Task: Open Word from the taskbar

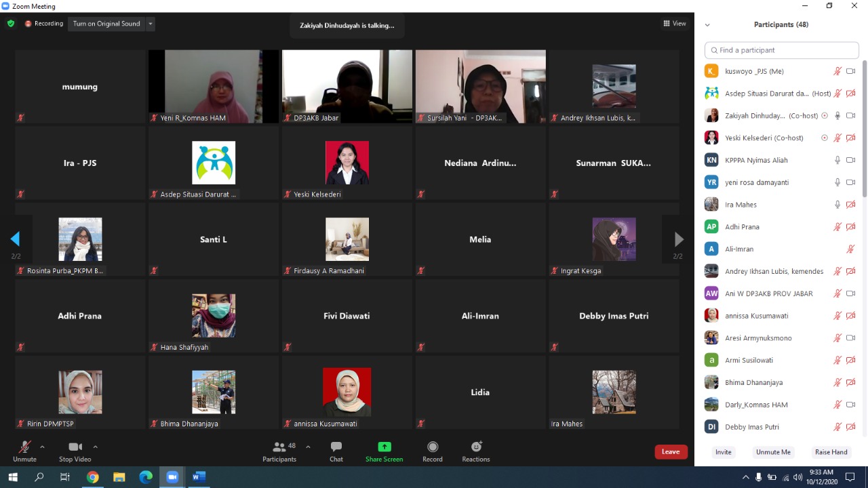Action: coord(199,477)
